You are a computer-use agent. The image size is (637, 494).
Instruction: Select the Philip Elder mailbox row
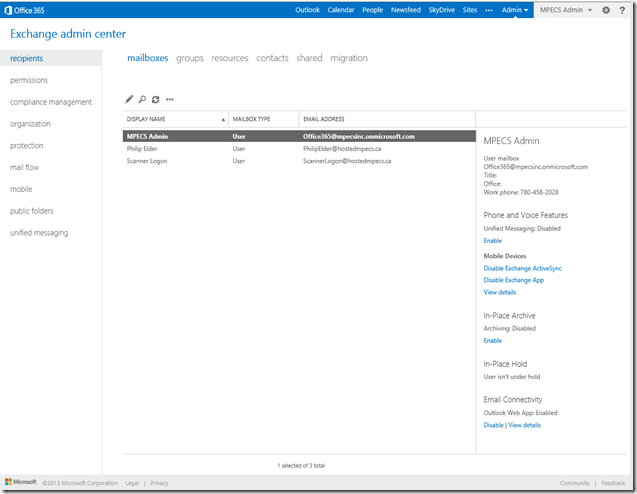(299, 149)
